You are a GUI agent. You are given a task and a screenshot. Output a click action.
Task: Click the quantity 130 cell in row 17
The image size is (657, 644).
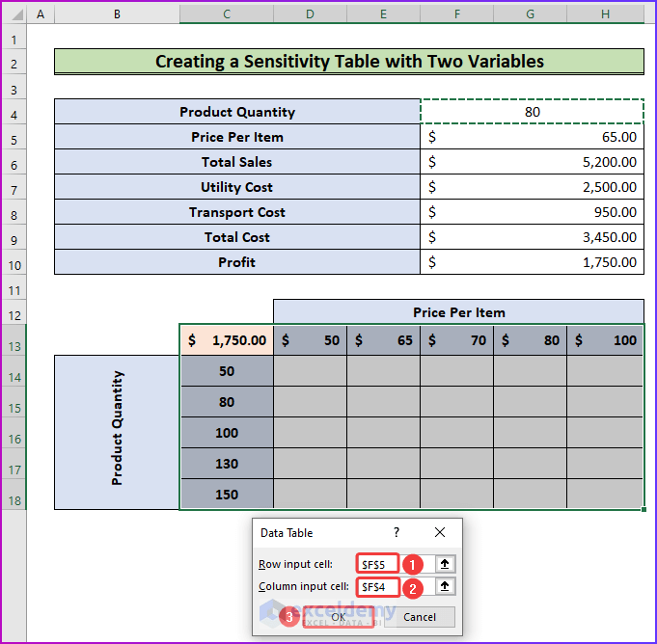pos(227,464)
